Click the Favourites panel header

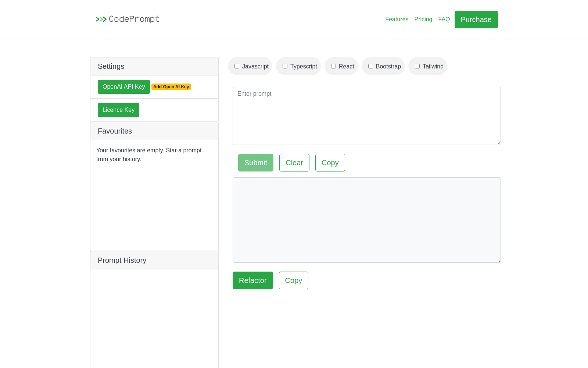154,131
